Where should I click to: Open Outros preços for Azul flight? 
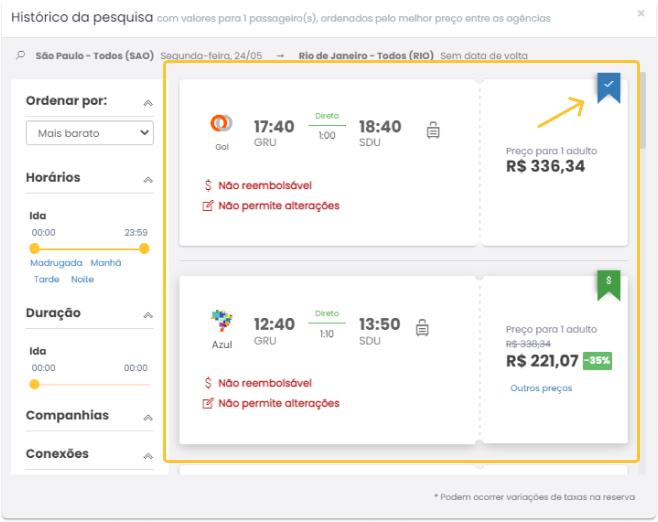click(x=540, y=387)
